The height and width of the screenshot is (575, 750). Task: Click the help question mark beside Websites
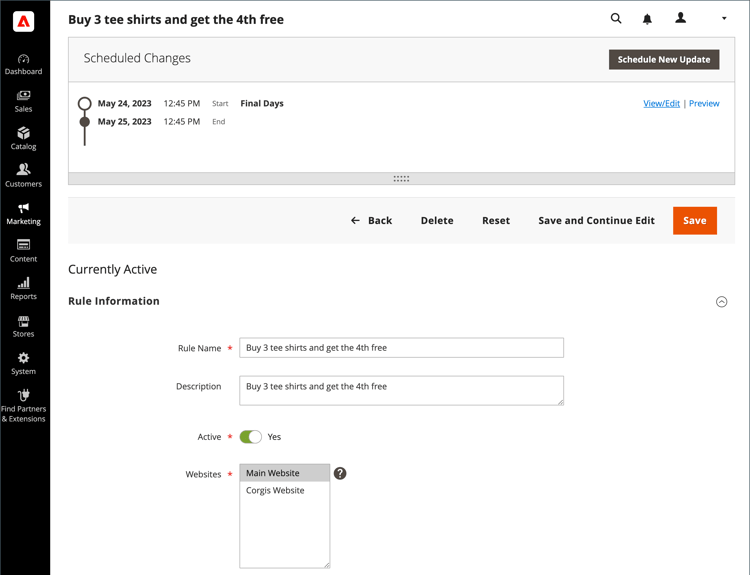pos(340,473)
